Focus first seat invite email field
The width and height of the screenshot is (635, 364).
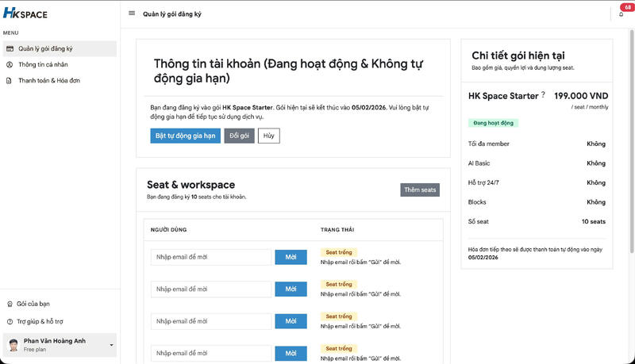pyautogui.click(x=211, y=257)
